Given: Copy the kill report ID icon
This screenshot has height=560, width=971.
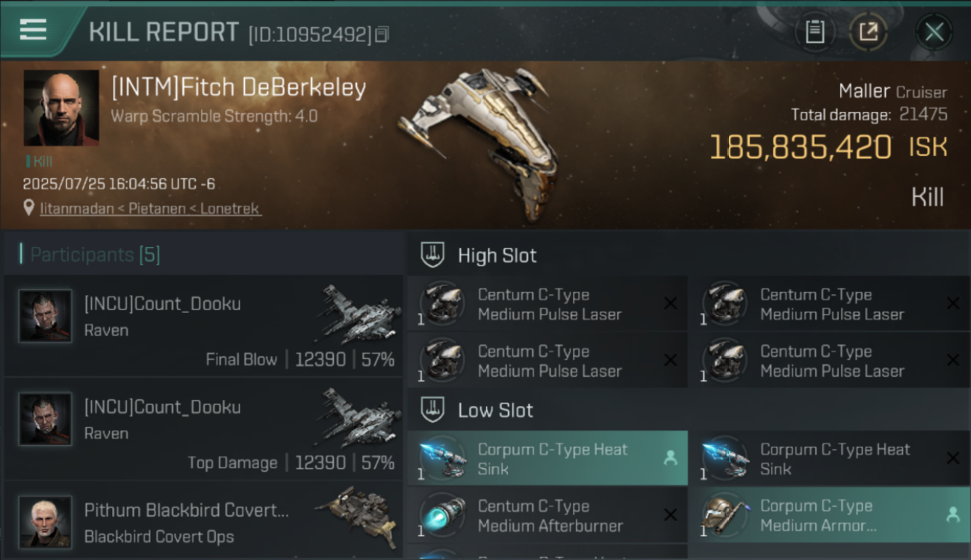Looking at the screenshot, I should 382,34.
